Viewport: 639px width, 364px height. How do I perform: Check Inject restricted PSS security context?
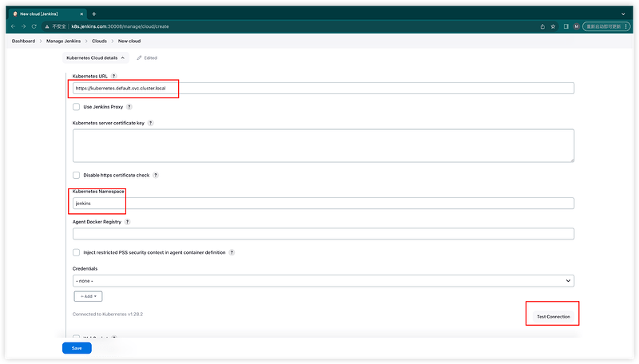[77, 252]
